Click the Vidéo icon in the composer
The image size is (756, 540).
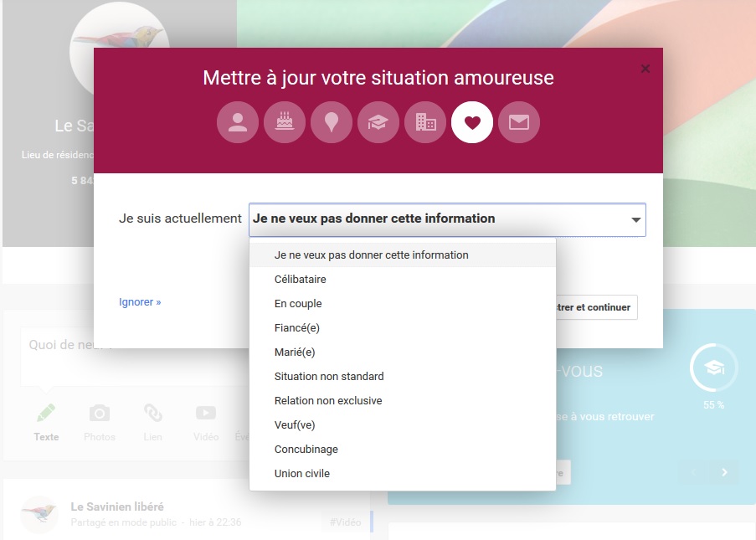pyautogui.click(x=205, y=412)
